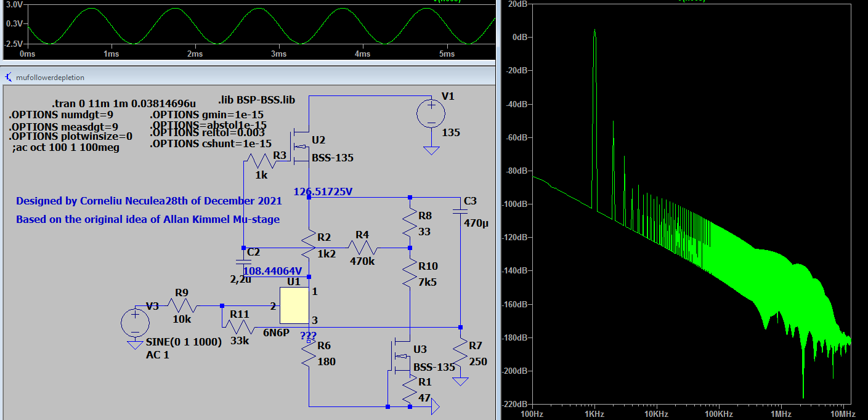Image resolution: width=868 pixels, height=420 pixels.
Task: Select the U1 6N6P tube block
Action: (294, 305)
